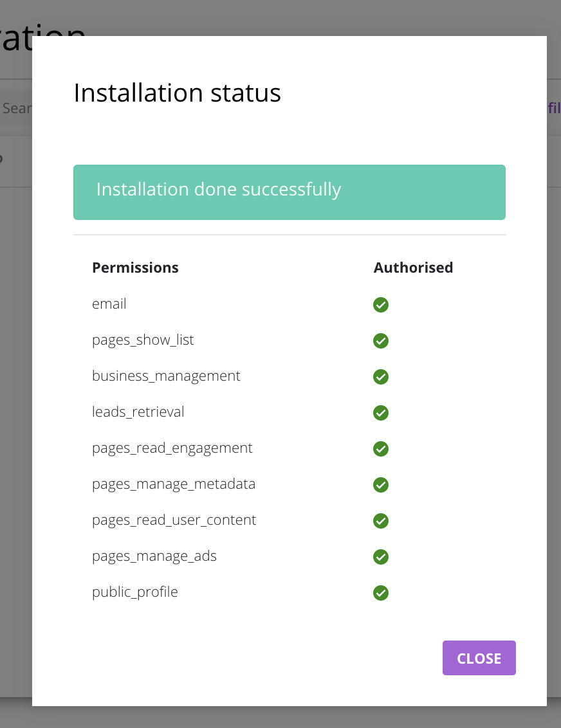Select the checkmark icon for pages_show_list
The image size is (561, 728).
point(380,341)
